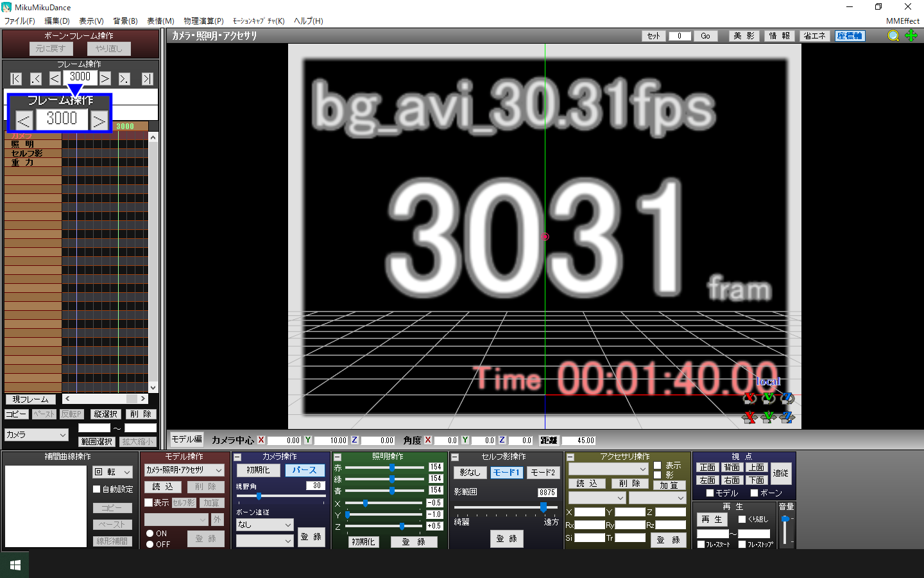
Task: Expand the bone tracking なし dropdown
Action: [x=264, y=525]
